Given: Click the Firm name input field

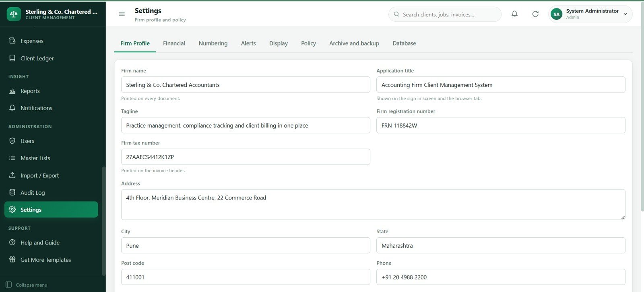Looking at the screenshot, I should coord(246,85).
